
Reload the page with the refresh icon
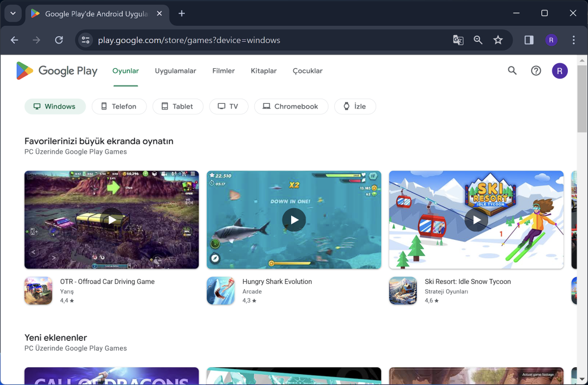point(59,40)
